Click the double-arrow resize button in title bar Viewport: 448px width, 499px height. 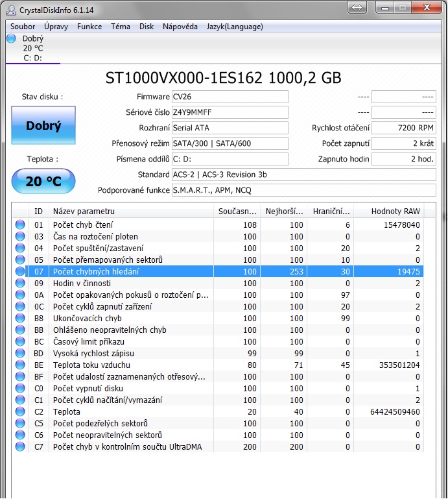(x=357, y=7)
